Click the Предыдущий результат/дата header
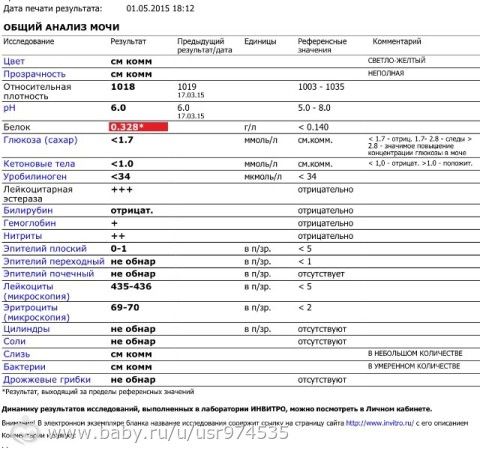 pos(205,46)
